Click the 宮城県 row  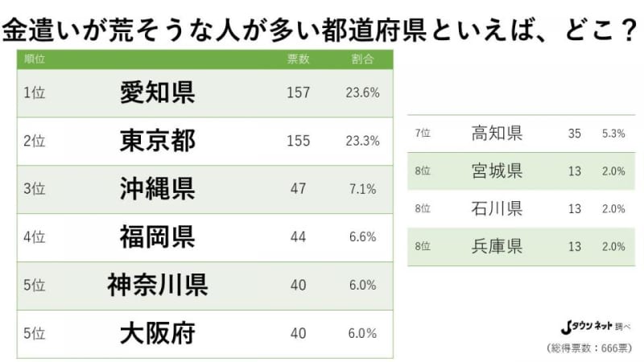click(x=521, y=171)
